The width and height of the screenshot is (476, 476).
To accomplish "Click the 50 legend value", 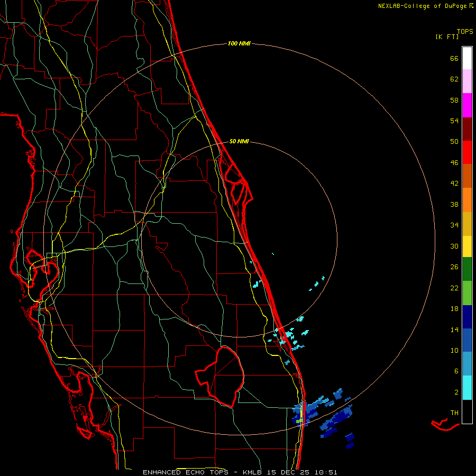I will click(454, 142).
